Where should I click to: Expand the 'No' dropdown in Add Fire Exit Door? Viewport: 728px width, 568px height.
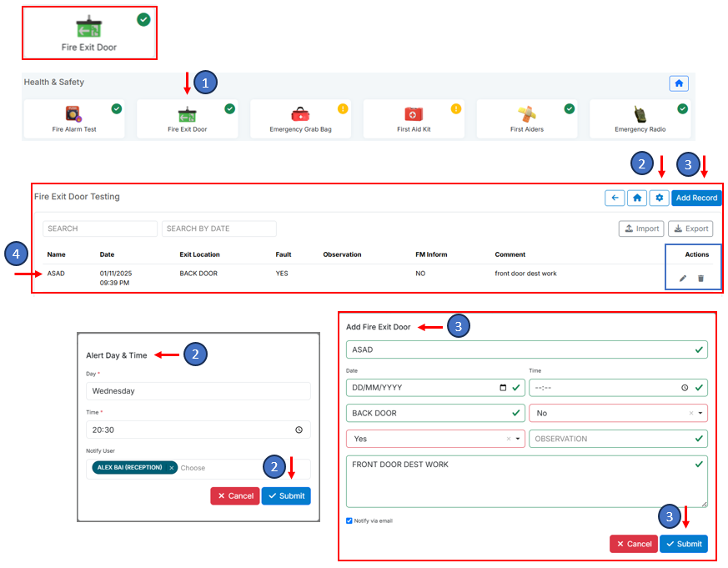(x=700, y=413)
